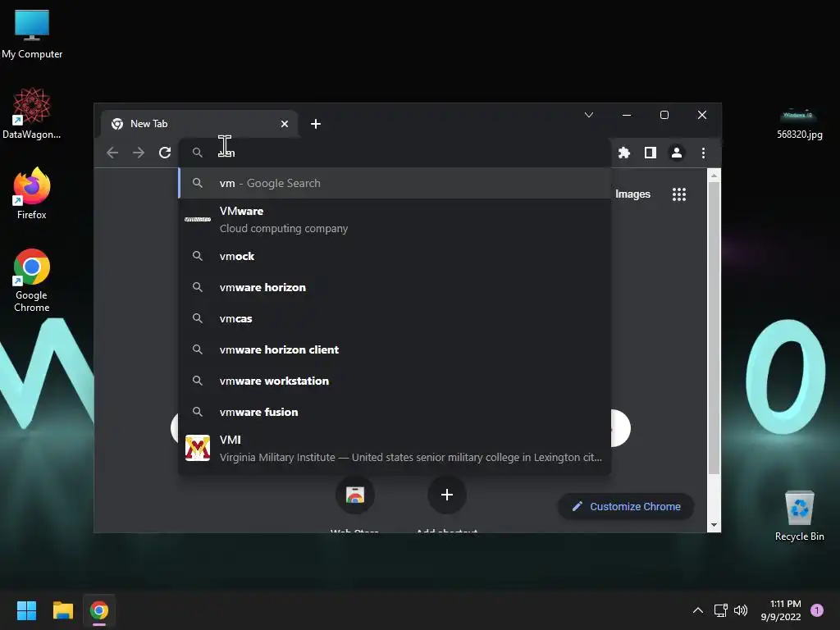Open the Recycle Bin desktop icon

799,516
